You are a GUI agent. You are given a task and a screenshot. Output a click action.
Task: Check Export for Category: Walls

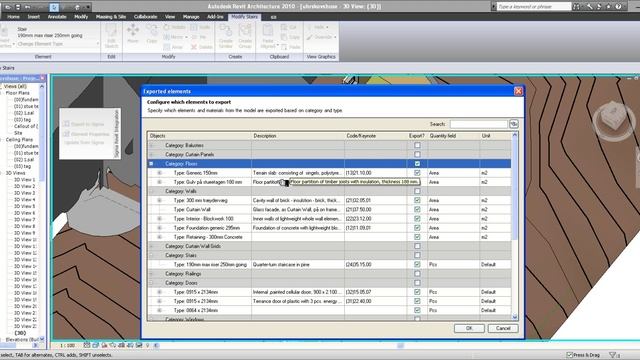417,191
